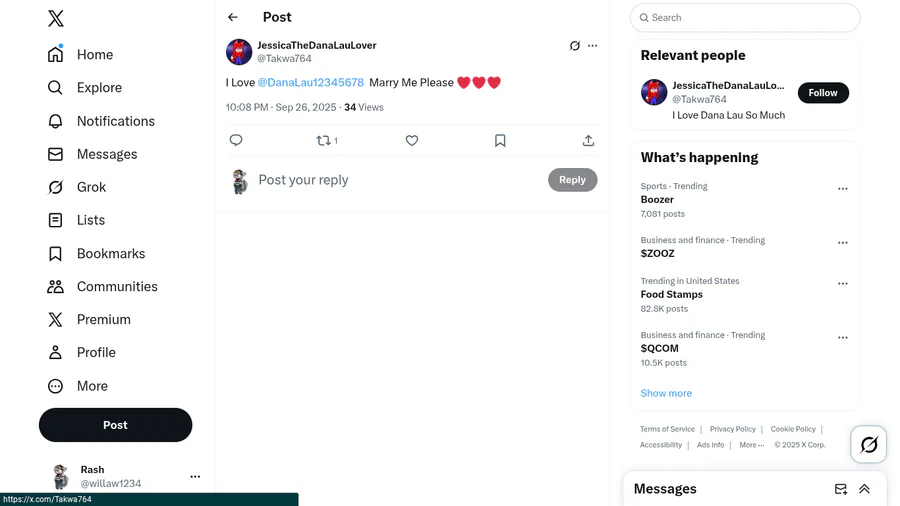Like the post with heart icon

[x=412, y=141]
